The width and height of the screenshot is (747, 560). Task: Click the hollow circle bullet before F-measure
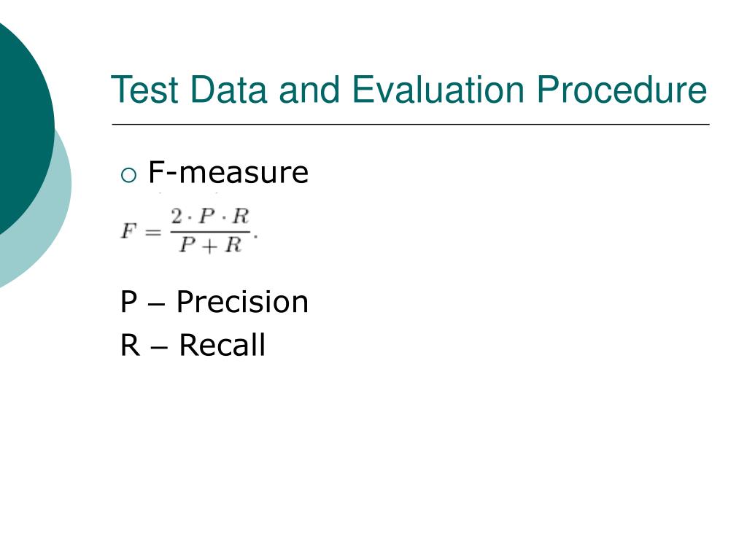[128, 175]
